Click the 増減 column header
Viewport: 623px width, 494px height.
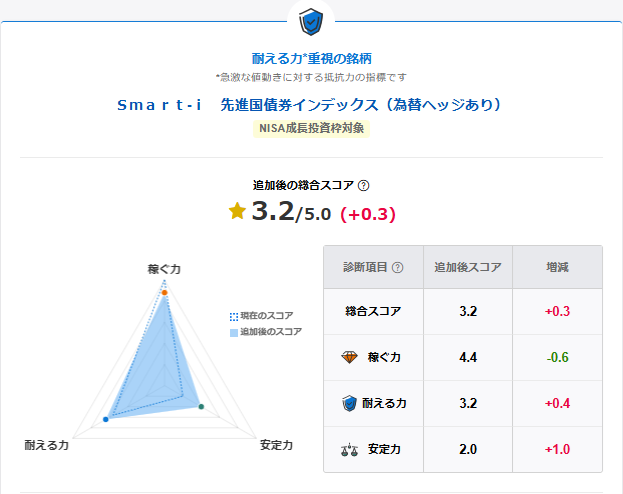click(557, 267)
